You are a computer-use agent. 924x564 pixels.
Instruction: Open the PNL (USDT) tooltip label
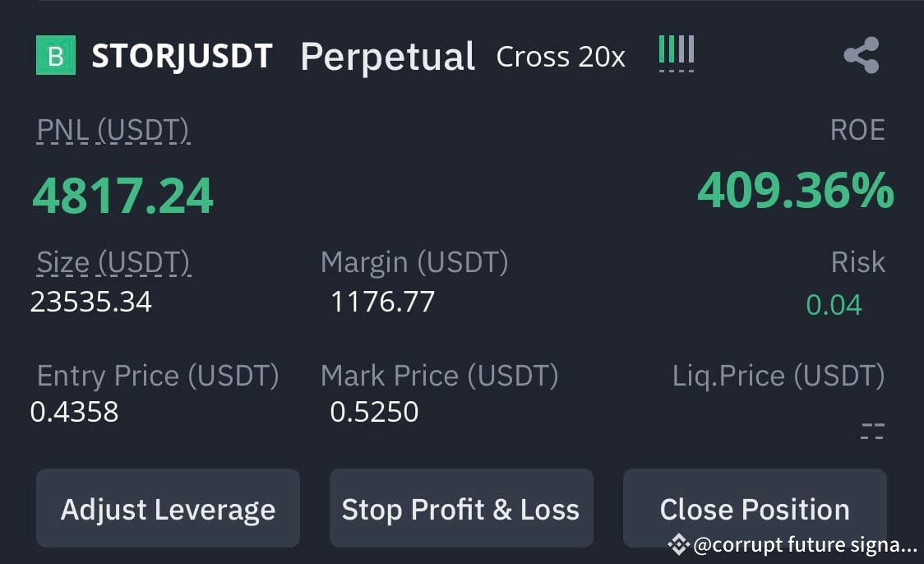coord(113,129)
